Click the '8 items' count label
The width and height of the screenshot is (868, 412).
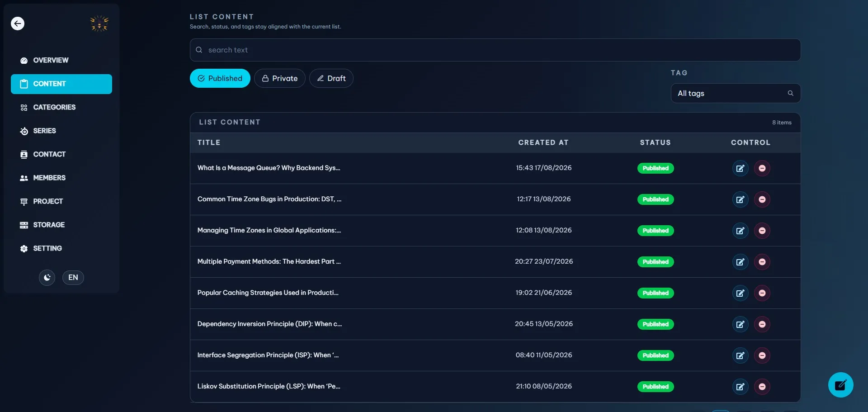782,123
